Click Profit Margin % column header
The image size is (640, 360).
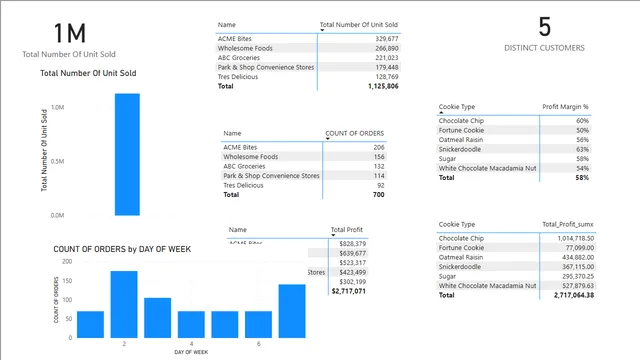click(565, 107)
